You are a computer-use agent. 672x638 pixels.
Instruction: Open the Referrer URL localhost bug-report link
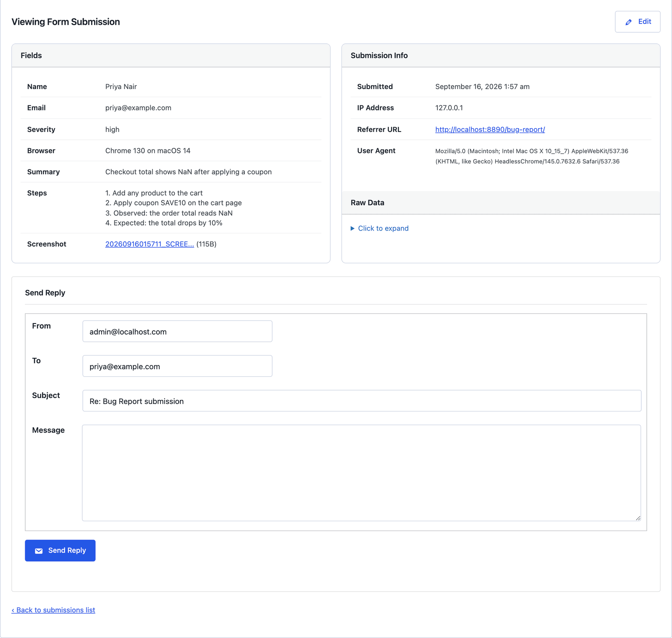(490, 129)
